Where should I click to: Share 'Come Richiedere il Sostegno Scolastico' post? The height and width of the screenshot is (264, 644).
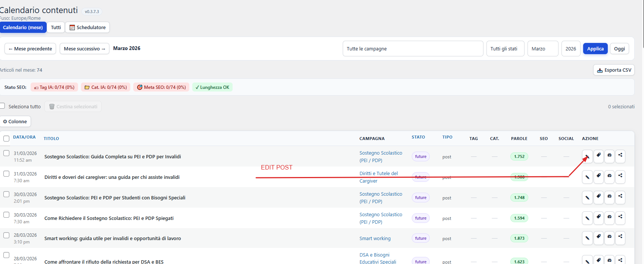620,218
